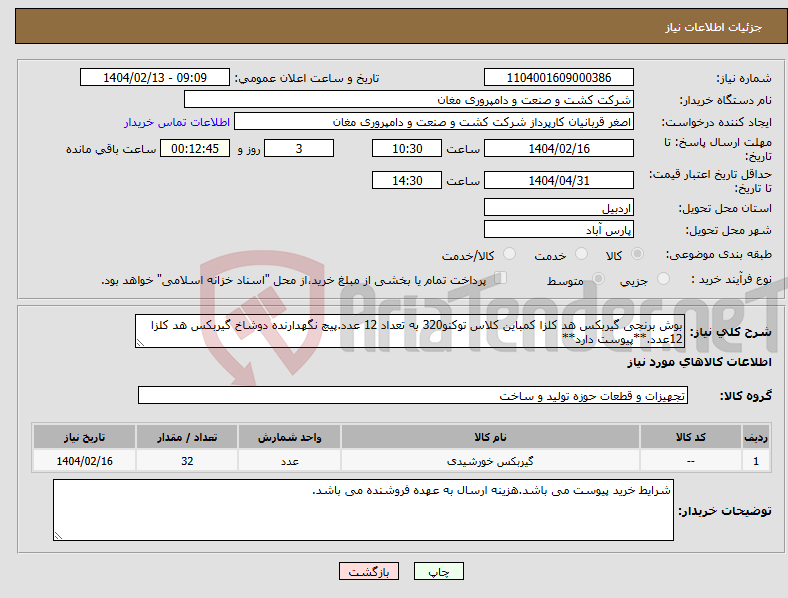
Task: Click the تعداد / مقدار column header
Action: click(x=187, y=437)
